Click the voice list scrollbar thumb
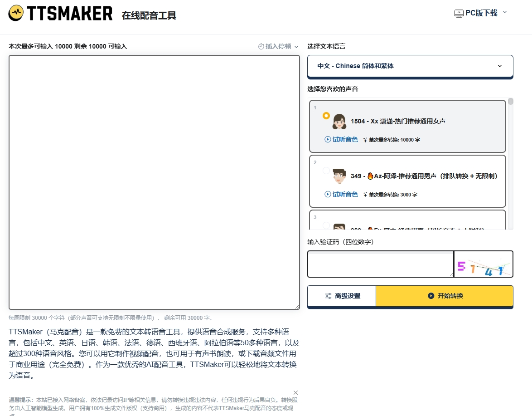532x416 pixels. 511,101
